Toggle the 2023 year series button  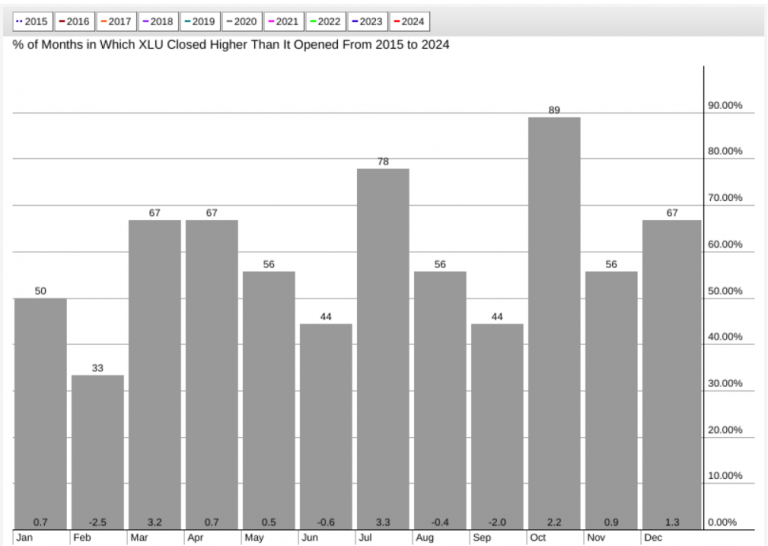point(367,22)
